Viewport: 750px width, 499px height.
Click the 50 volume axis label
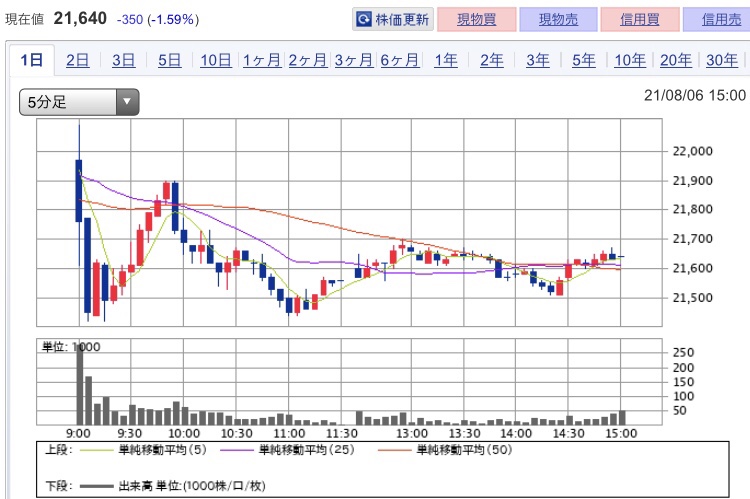tap(679, 410)
